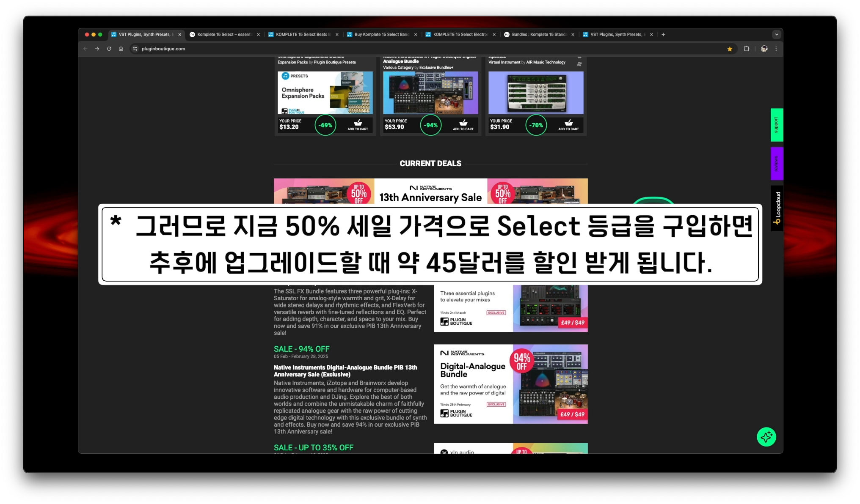Open the green AI assistant chat button
Viewport: 860px width, 504px height.
(x=766, y=437)
